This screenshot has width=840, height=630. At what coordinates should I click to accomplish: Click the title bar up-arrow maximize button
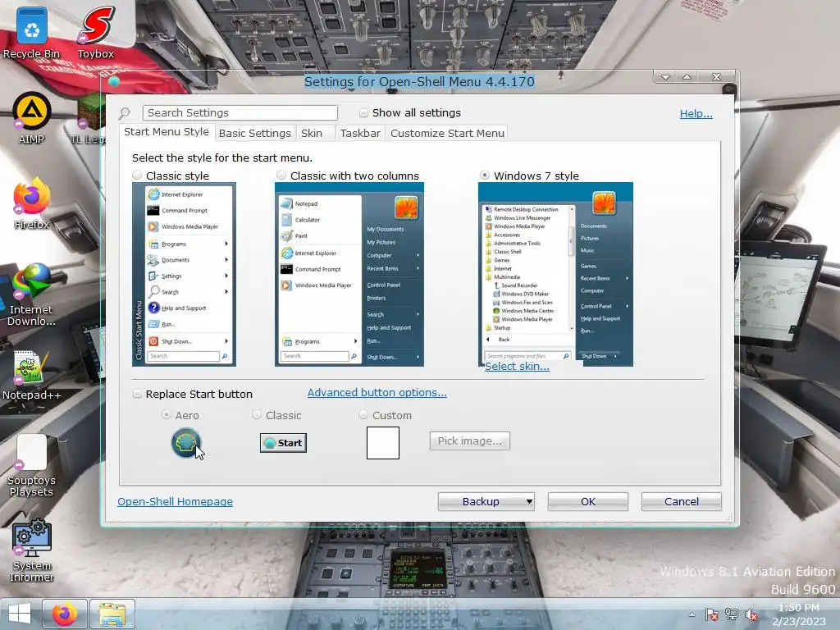[687, 77]
